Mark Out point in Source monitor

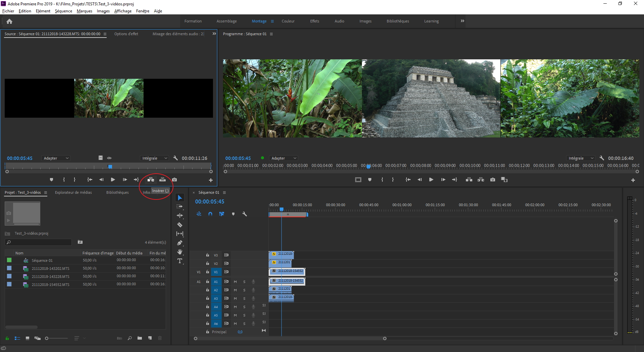[74, 180]
